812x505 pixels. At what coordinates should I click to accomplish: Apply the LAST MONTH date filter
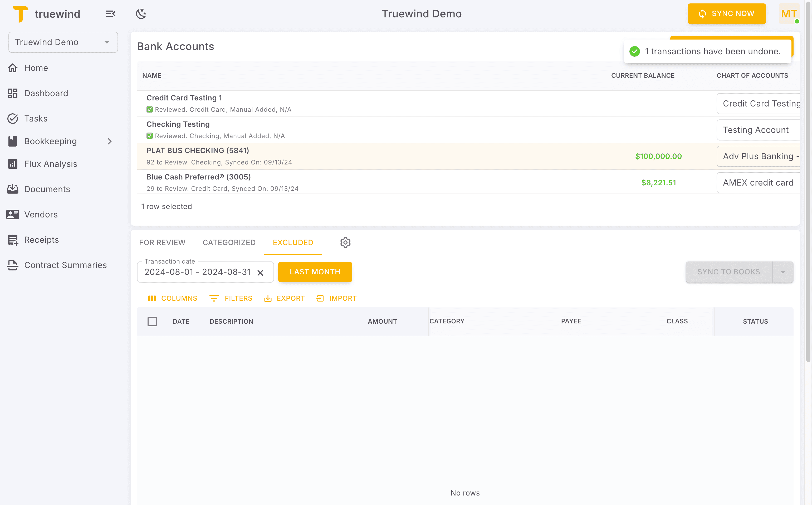[x=315, y=272]
